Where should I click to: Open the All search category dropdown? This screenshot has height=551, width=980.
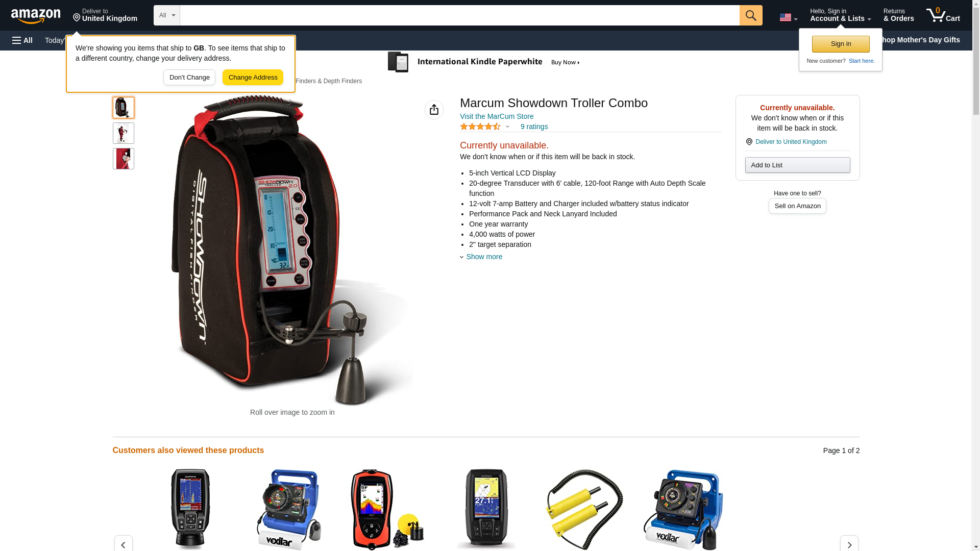167,15
